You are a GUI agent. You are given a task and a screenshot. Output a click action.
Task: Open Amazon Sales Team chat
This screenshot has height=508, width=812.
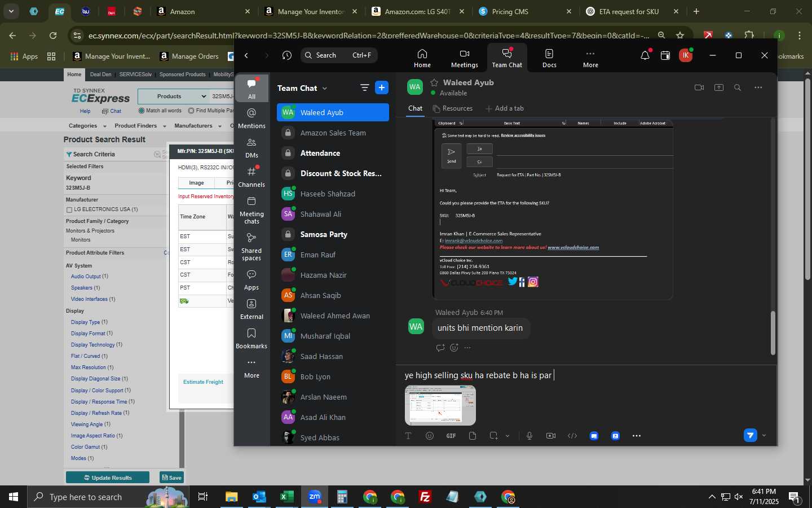click(333, 133)
